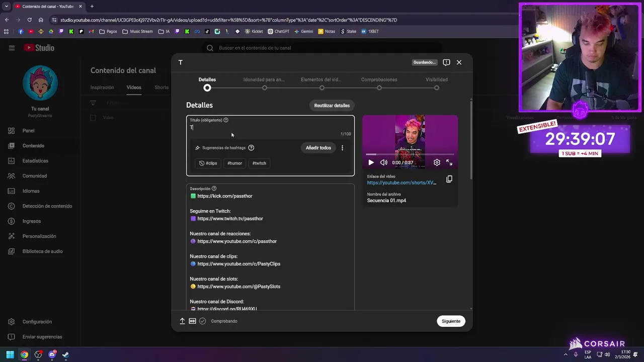Open title help question mark icon
Viewport: 644px width, 362px height.
226,120
